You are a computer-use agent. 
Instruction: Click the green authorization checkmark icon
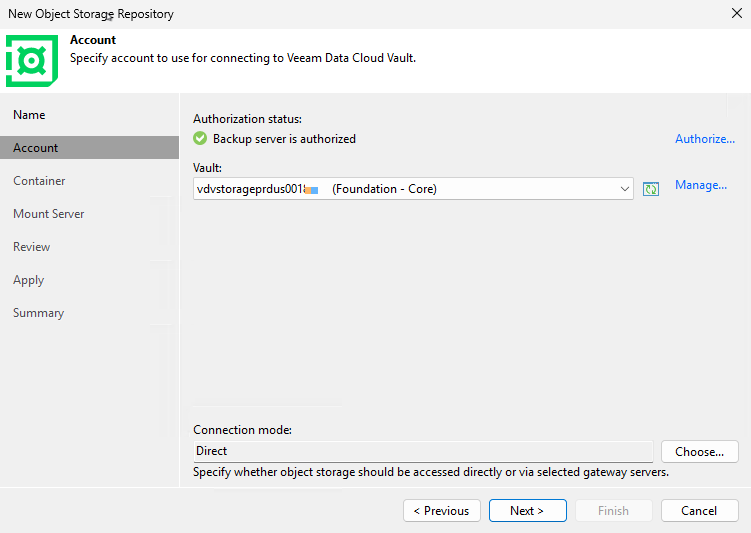coord(200,139)
